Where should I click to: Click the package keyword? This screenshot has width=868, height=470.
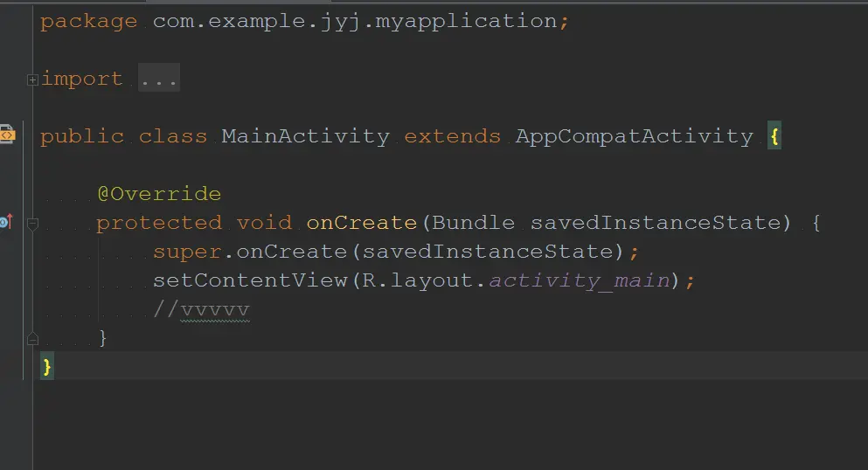[x=88, y=22]
